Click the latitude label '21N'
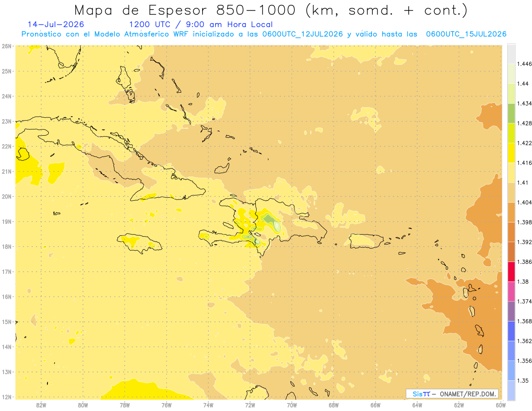This screenshot has height=411, width=532. pos(6,171)
